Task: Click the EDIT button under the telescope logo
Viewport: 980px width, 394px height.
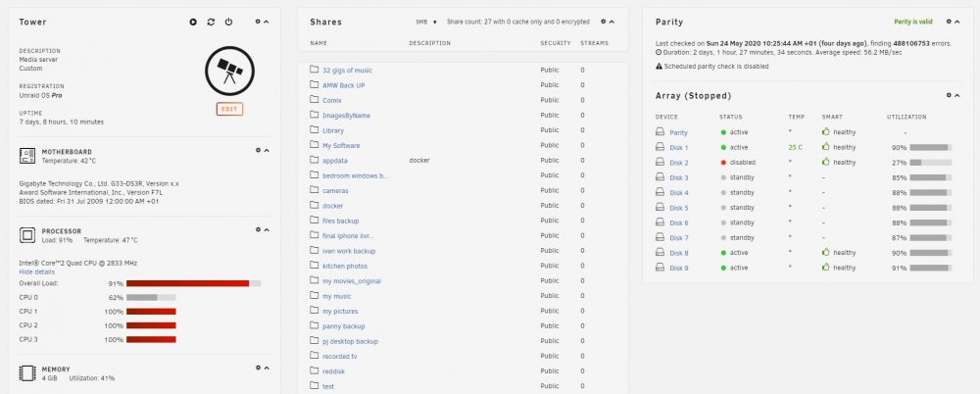Action: [229, 109]
